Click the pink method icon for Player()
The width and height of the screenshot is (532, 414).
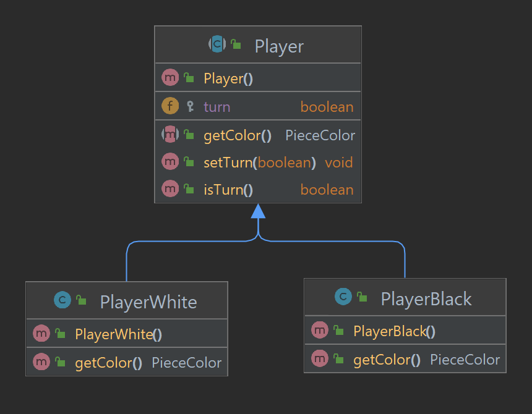[x=170, y=77]
